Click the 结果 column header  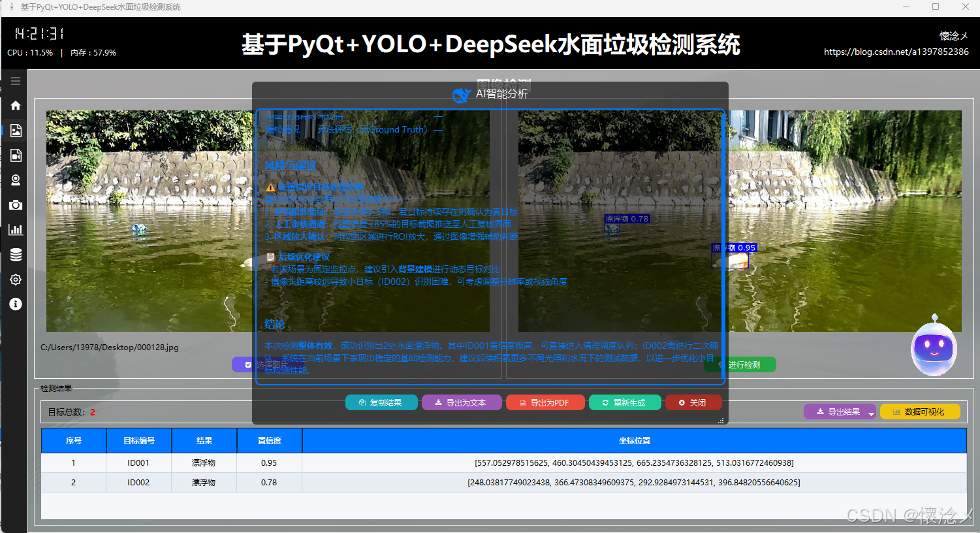(x=204, y=441)
